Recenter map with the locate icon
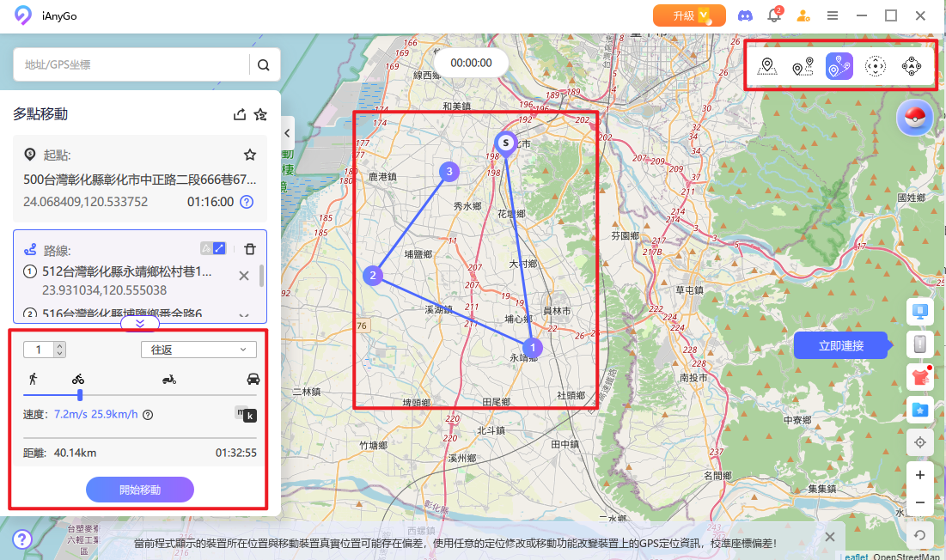946x560 pixels. (x=919, y=442)
